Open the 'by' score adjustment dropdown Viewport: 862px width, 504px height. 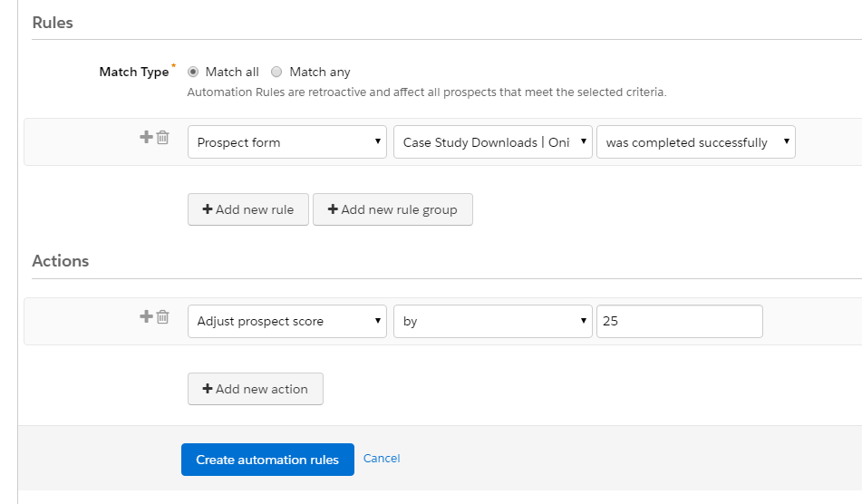(492, 322)
